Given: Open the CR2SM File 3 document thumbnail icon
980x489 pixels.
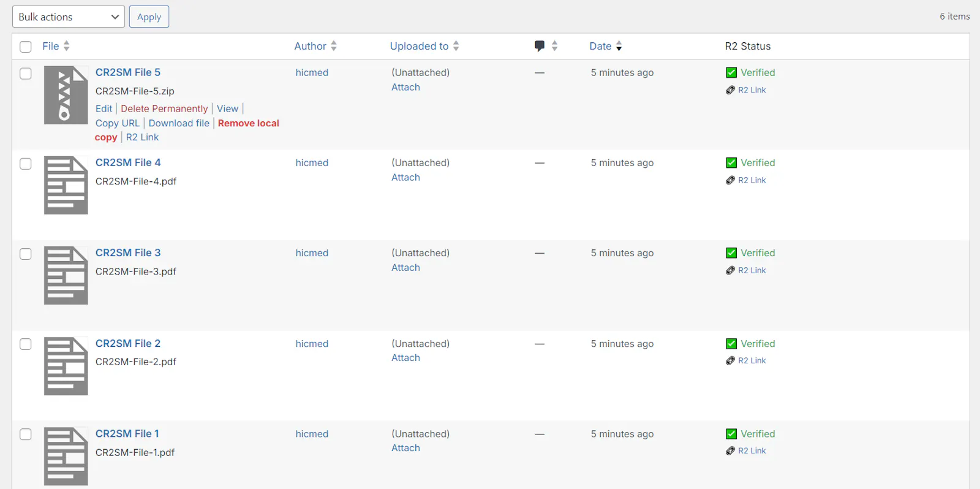Looking at the screenshot, I should pos(66,275).
